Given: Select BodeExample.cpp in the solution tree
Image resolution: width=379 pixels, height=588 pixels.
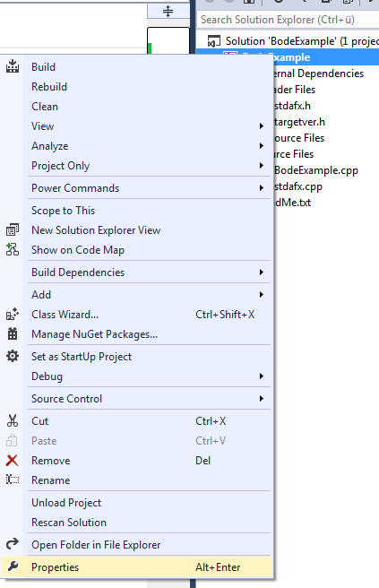Looking at the screenshot, I should (316, 170).
